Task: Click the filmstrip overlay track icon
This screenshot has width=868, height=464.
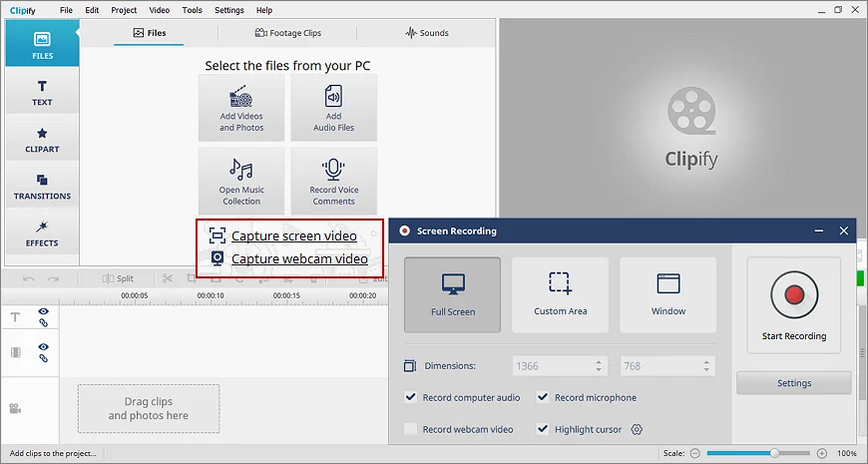Action: tap(16, 352)
